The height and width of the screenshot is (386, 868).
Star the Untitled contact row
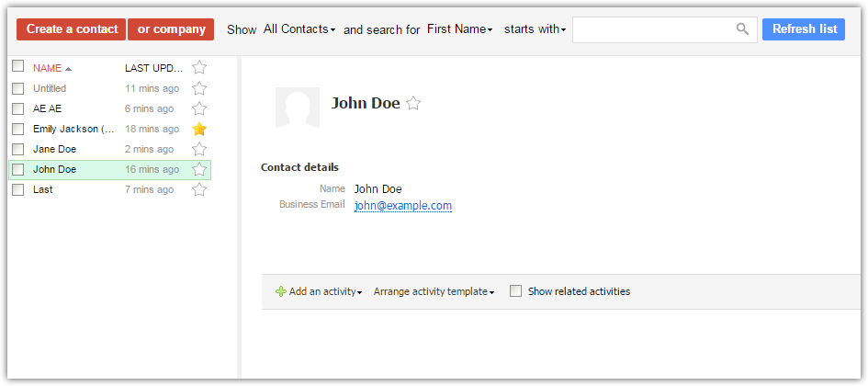pyautogui.click(x=199, y=88)
